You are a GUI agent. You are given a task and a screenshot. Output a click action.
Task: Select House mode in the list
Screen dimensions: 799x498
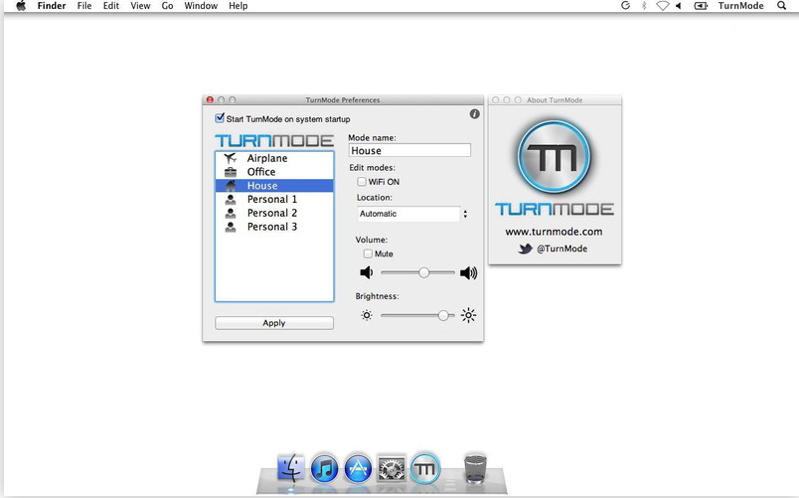(274, 186)
